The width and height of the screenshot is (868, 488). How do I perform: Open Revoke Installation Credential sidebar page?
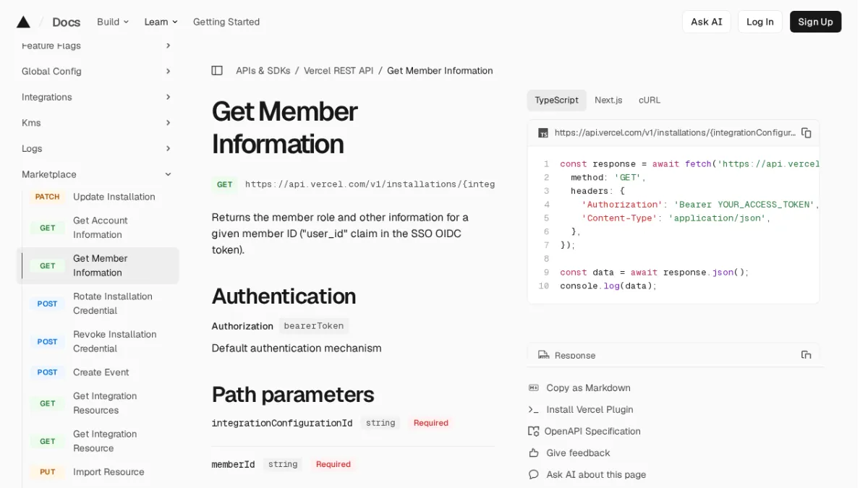[x=115, y=341]
